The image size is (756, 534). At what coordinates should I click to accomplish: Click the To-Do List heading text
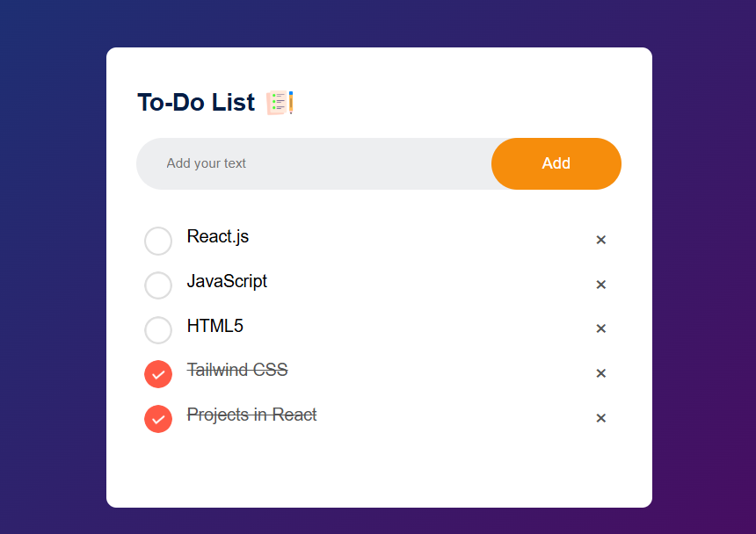196,103
